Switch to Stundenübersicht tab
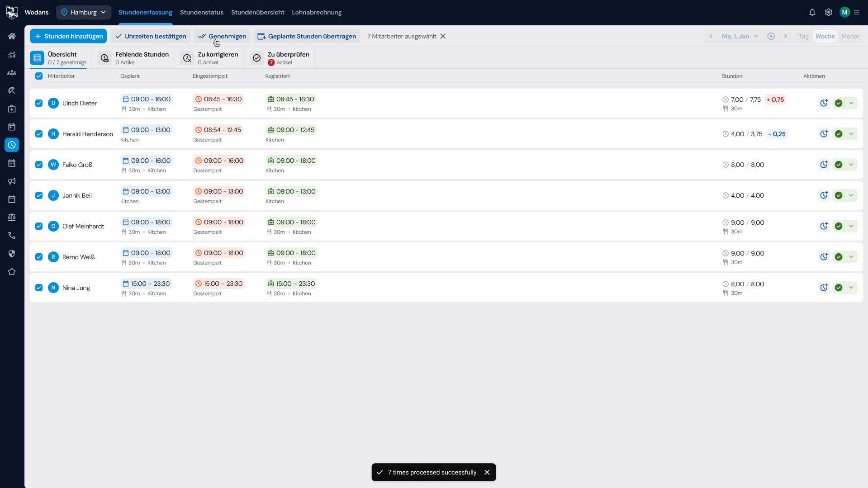868x488 pixels. pyautogui.click(x=258, y=12)
